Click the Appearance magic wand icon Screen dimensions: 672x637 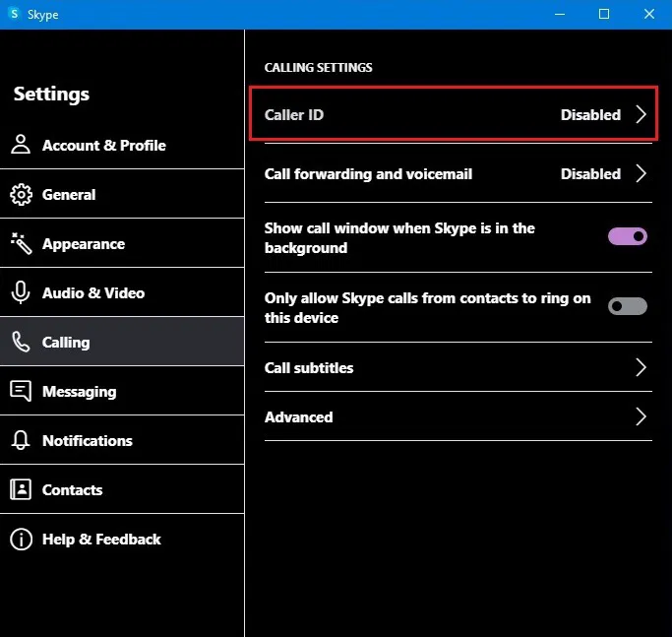[x=21, y=243]
